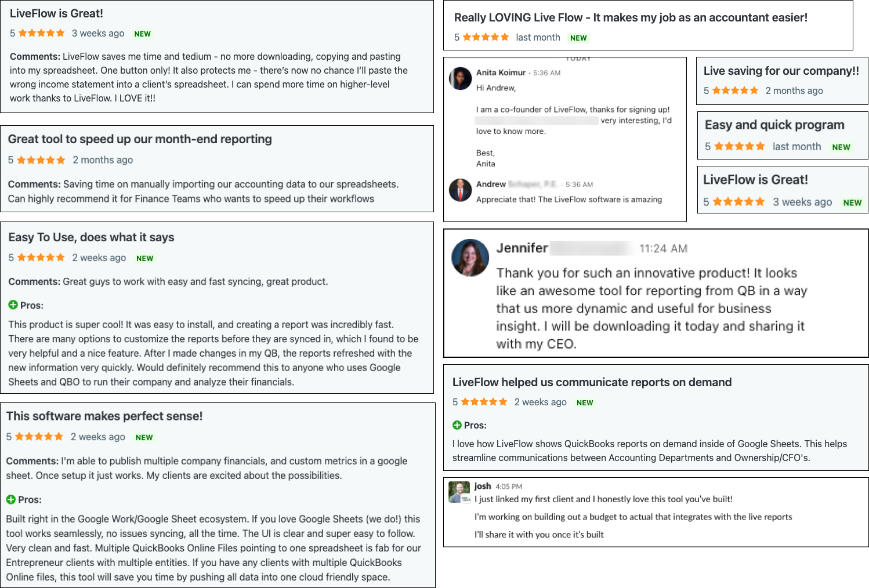Open 'Easy To Use, does what it says' heading
This screenshot has width=869, height=588.
pos(91,237)
